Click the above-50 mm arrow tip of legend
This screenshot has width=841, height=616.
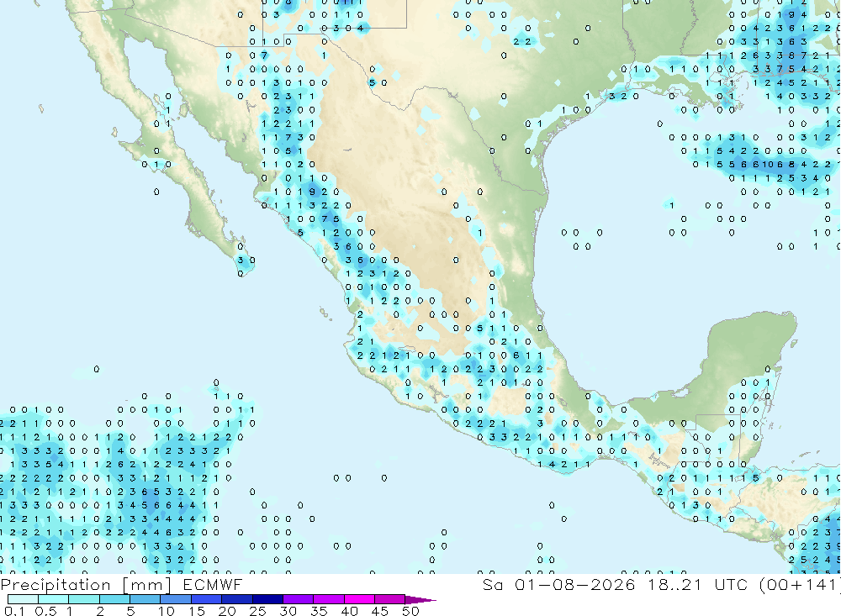tap(420, 599)
